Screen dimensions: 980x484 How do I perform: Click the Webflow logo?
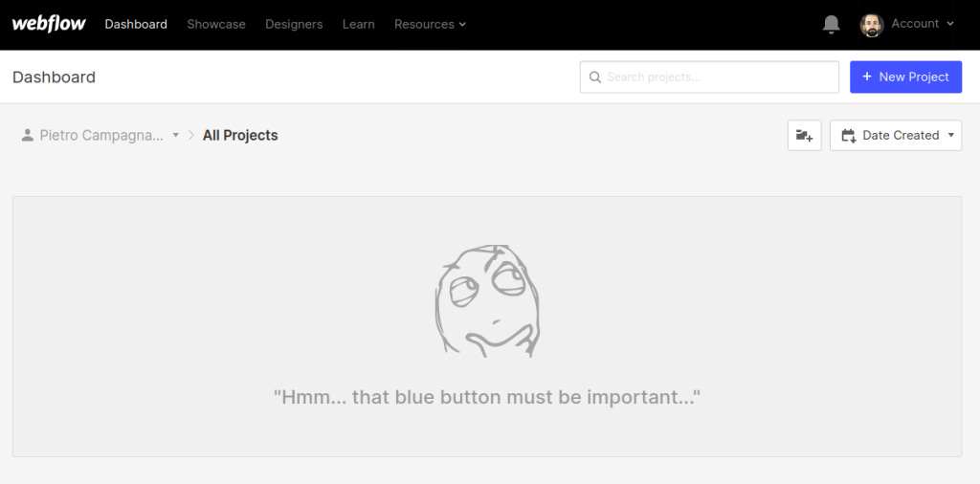pos(49,24)
